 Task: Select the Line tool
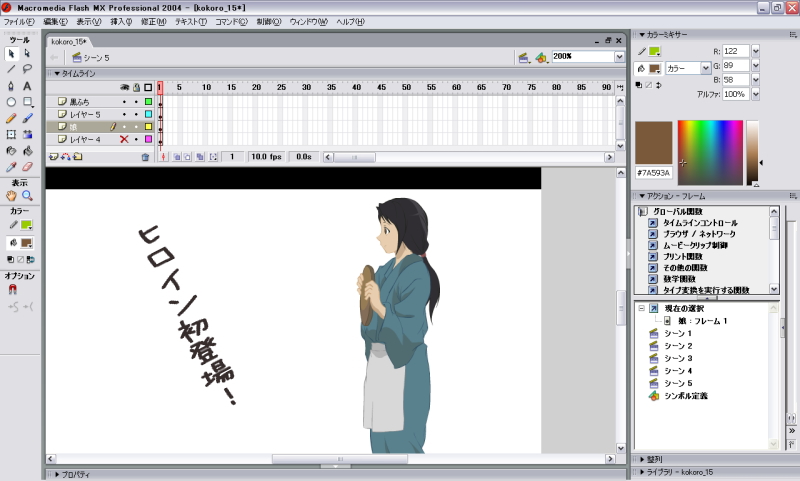click(11, 69)
